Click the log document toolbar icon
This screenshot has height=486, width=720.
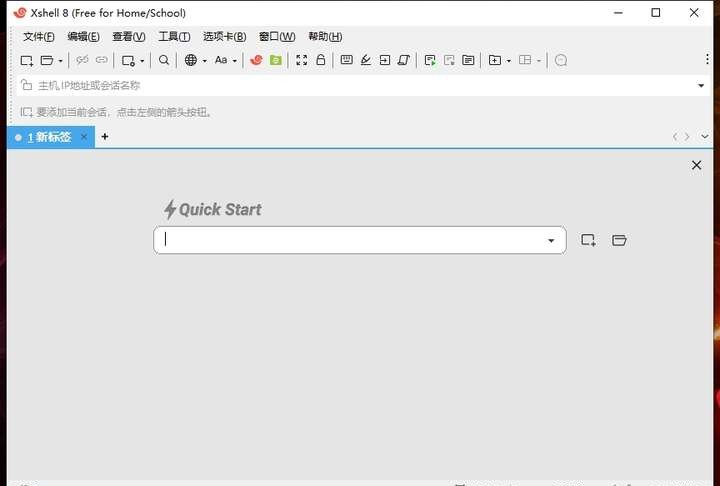(468, 60)
